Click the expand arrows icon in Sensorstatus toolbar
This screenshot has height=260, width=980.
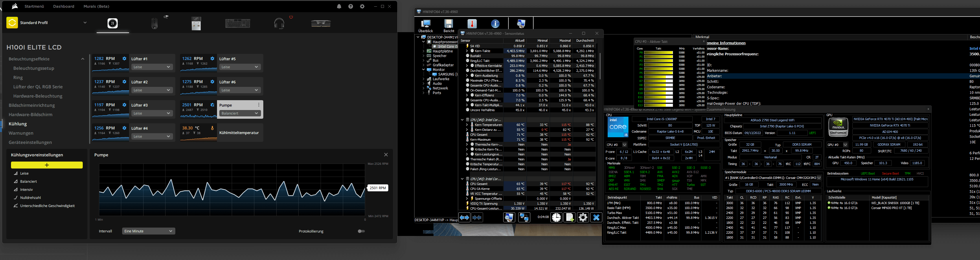464,217
